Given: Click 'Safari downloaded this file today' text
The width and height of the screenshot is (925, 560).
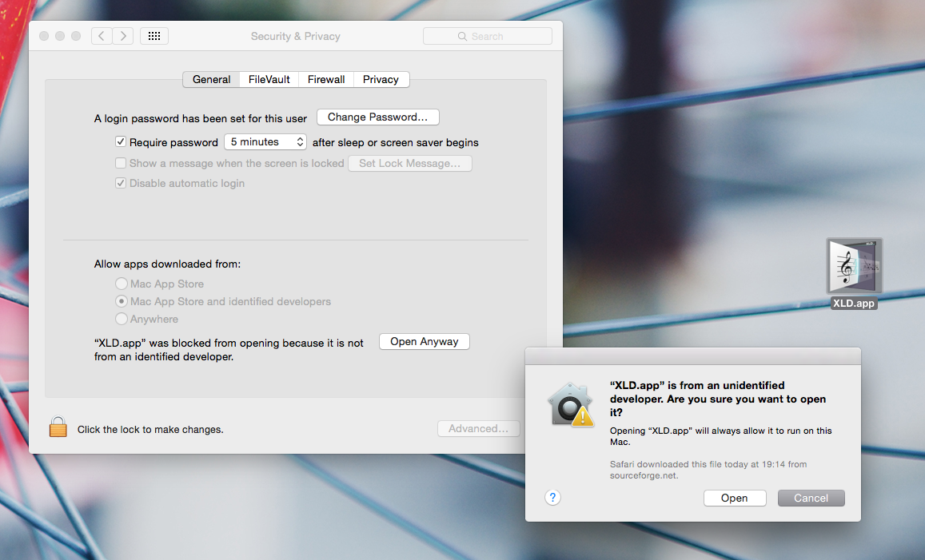Looking at the screenshot, I should click(708, 470).
